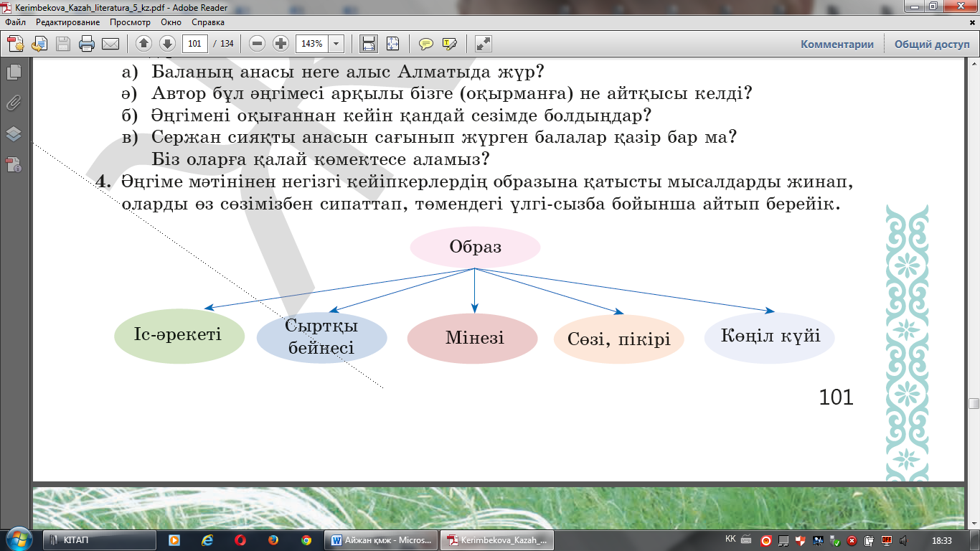Click the Іс-әрекеті oval

[x=179, y=335]
